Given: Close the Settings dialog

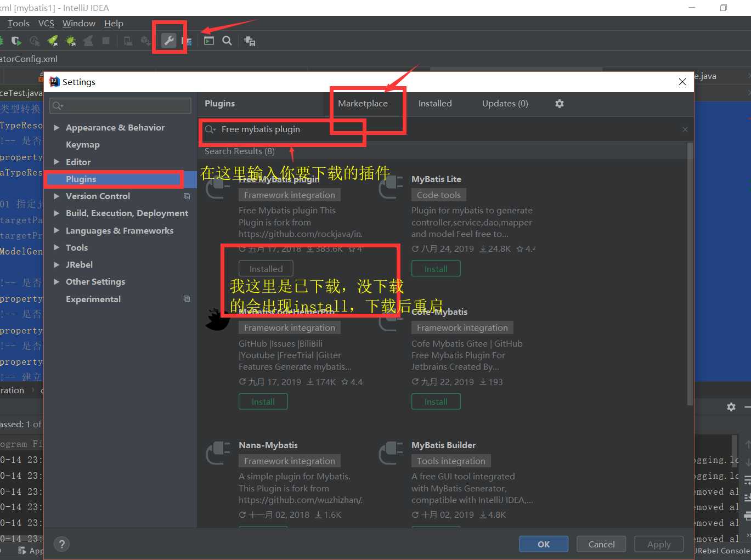Looking at the screenshot, I should pyautogui.click(x=682, y=82).
